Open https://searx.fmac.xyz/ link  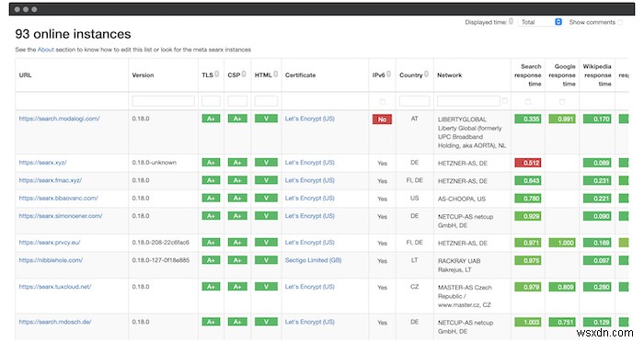point(51,180)
